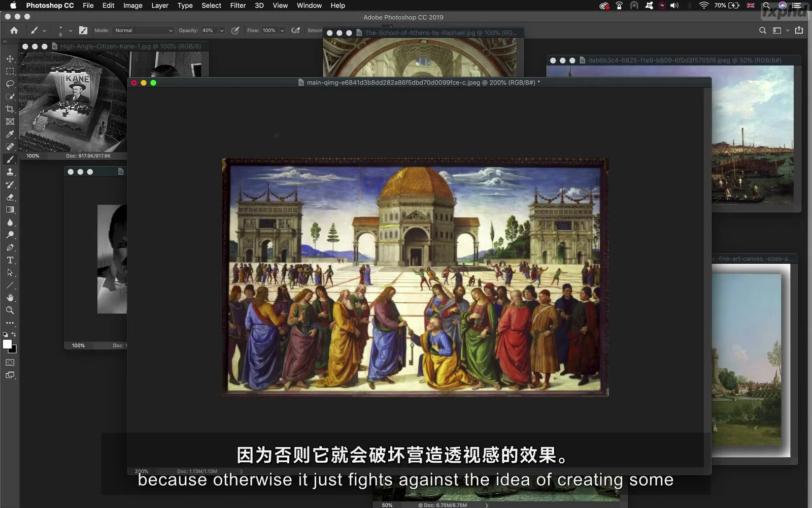The image size is (812, 508).
Task: Click the volume icon in menu bar
Action: pyautogui.click(x=674, y=6)
